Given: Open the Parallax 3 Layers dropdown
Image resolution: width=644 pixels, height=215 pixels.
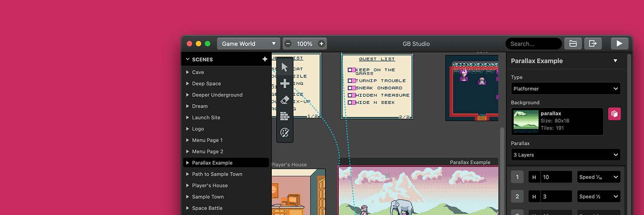Looking at the screenshot, I should pyautogui.click(x=566, y=155).
